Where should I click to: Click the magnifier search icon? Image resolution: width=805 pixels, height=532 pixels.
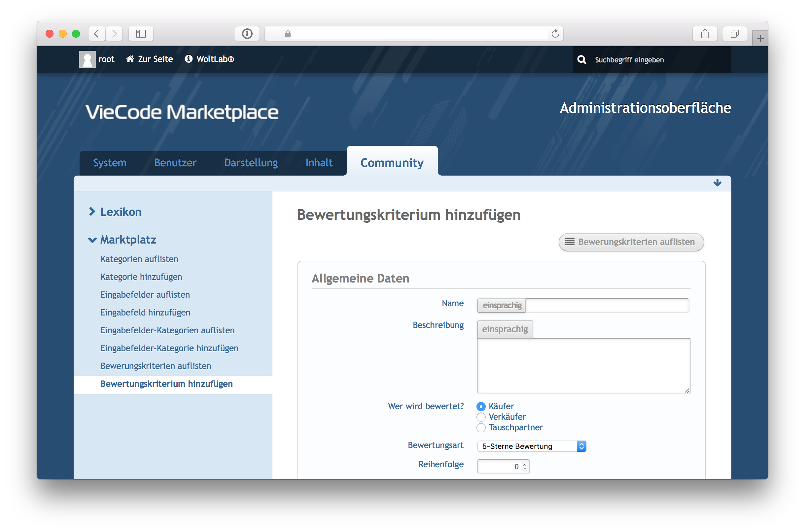(x=582, y=60)
